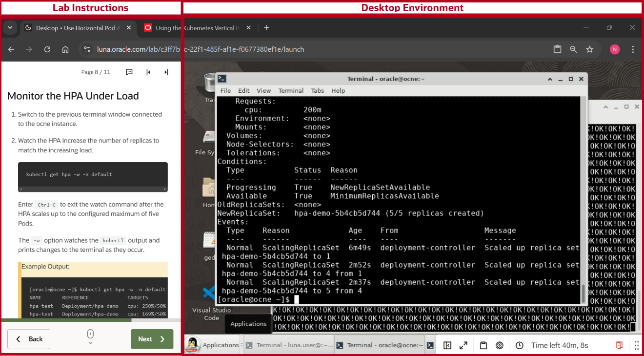Click the small terminal icon in taskbar
This screenshot has height=356, width=644.
point(430,345)
